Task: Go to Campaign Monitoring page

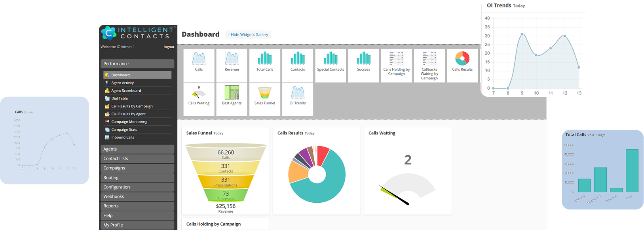Action: [x=129, y=122]
